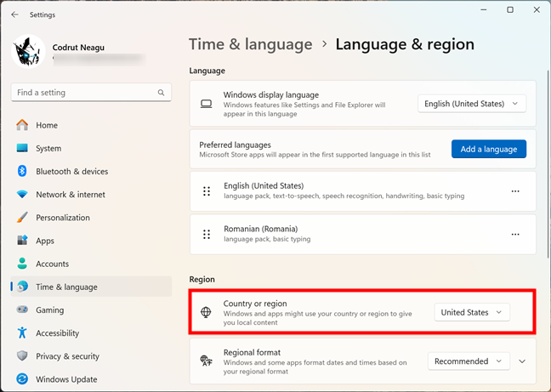Open Codrut Neagu profile avatar

point(28,51)
